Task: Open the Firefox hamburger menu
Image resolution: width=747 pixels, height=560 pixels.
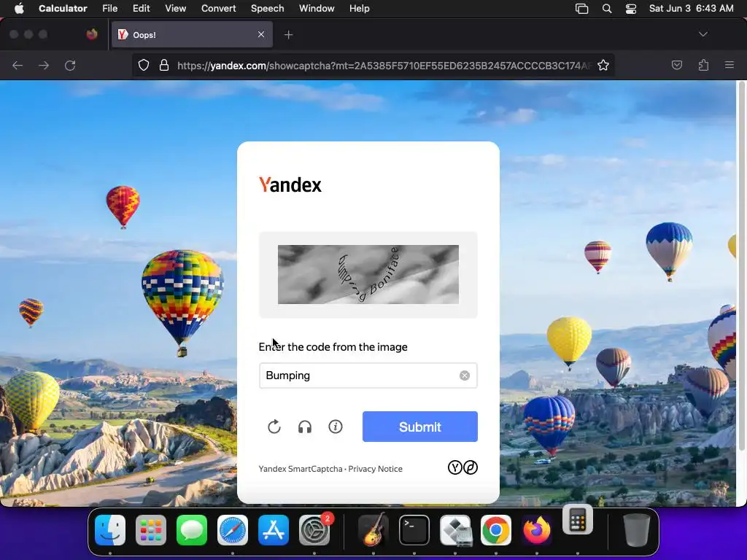Action: (729, 65)
